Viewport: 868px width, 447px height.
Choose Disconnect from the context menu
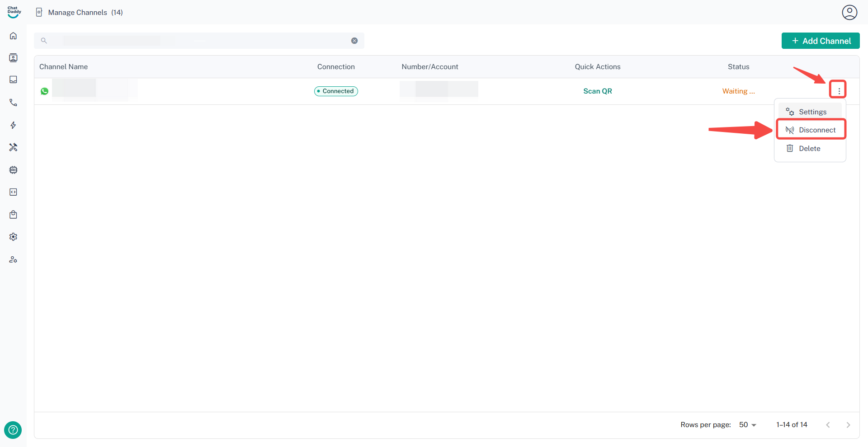811,130
